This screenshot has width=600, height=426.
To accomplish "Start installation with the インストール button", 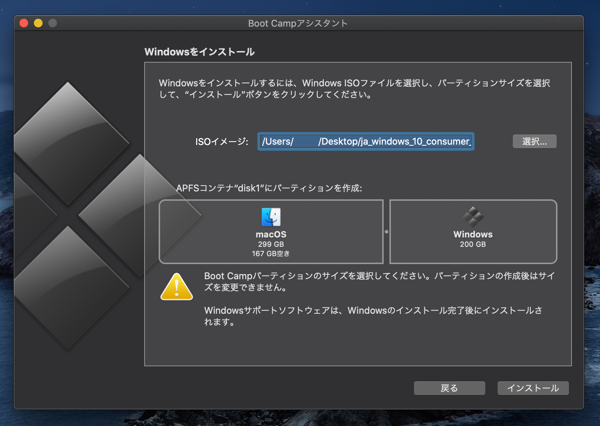I will coord(533,388).
